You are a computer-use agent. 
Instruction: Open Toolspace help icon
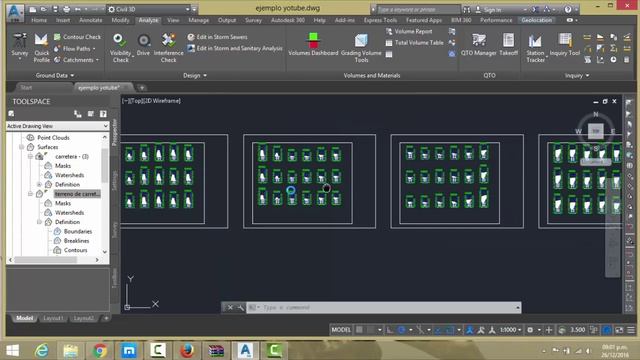tap(103, 114)
